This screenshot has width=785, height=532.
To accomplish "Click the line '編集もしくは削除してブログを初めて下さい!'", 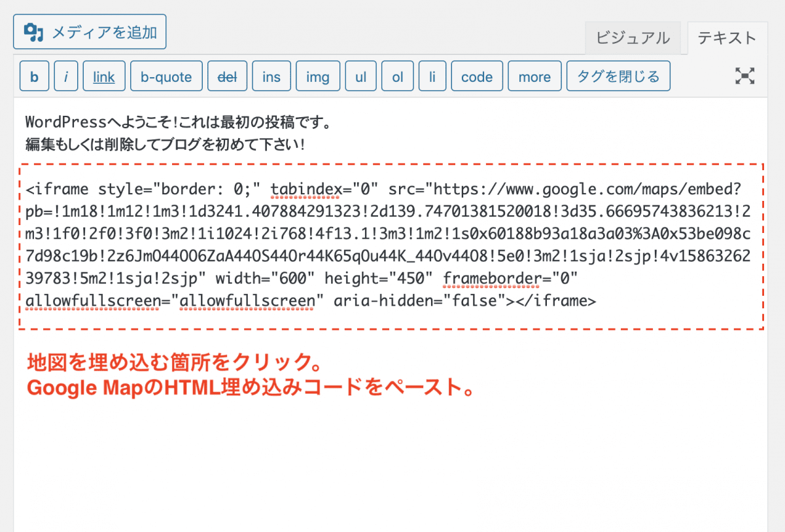I will pos(166,143).
